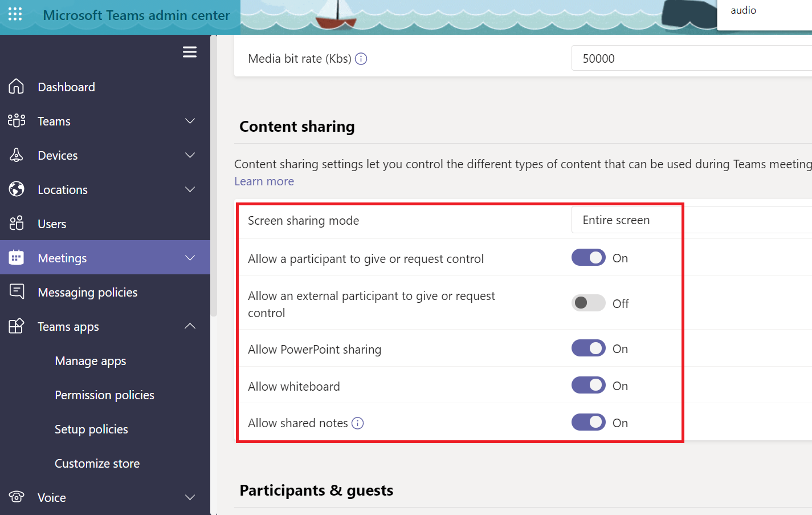Click the Locations globe icon
The width and height of the screenshot is (812, 515).
pos(17,189)
